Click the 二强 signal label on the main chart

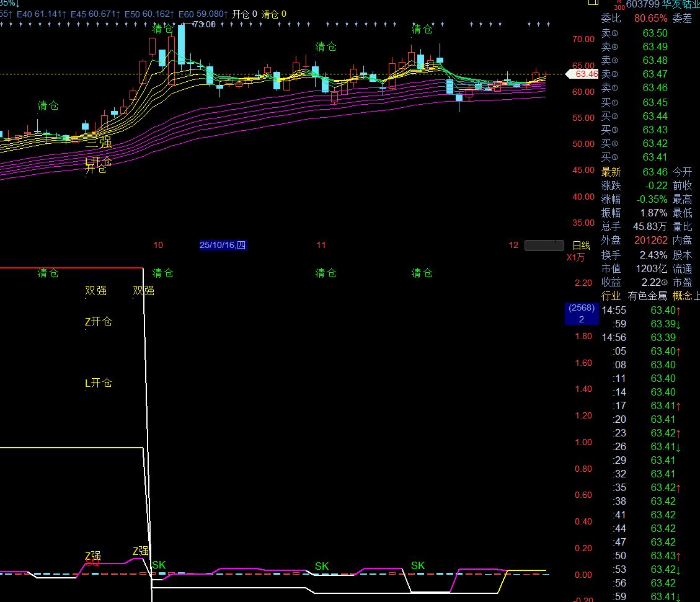coord(99,143)
